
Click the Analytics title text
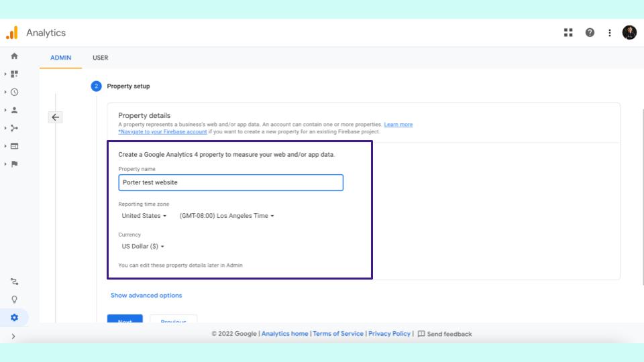point(46,33)
